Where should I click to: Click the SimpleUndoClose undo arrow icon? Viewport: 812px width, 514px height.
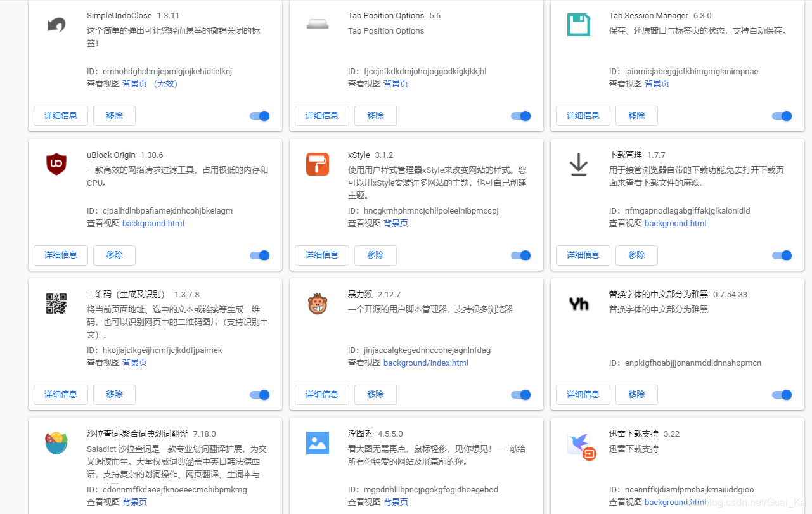click(56, 25)
